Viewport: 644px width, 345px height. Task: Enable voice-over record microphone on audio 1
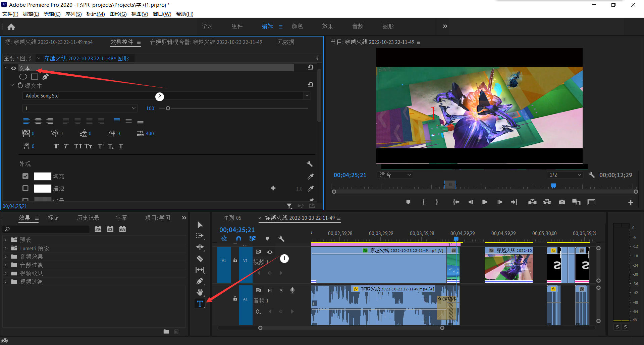(292, 290)
